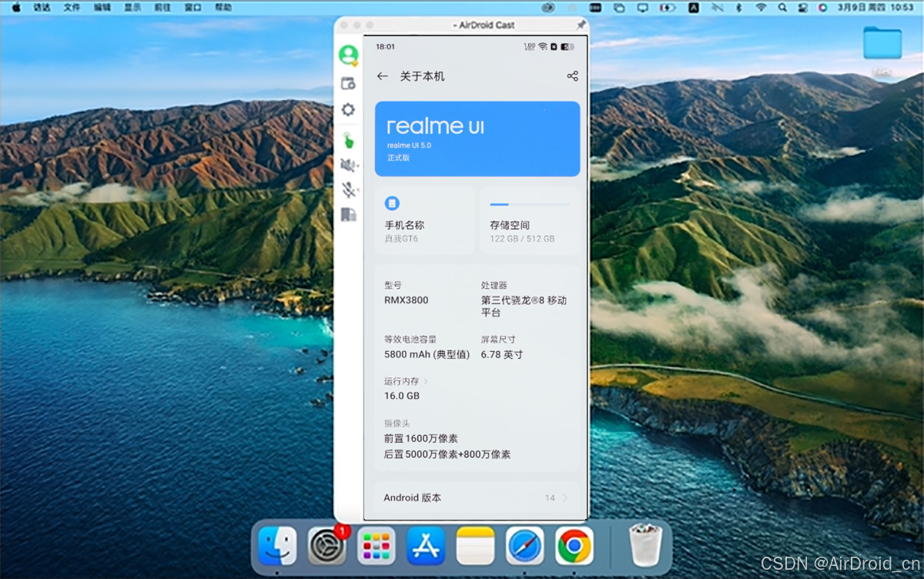Image resolution: width=924 pixels, height=579 pixels.
Task: Open Control Center in menu bar
Action: (803, 7)
